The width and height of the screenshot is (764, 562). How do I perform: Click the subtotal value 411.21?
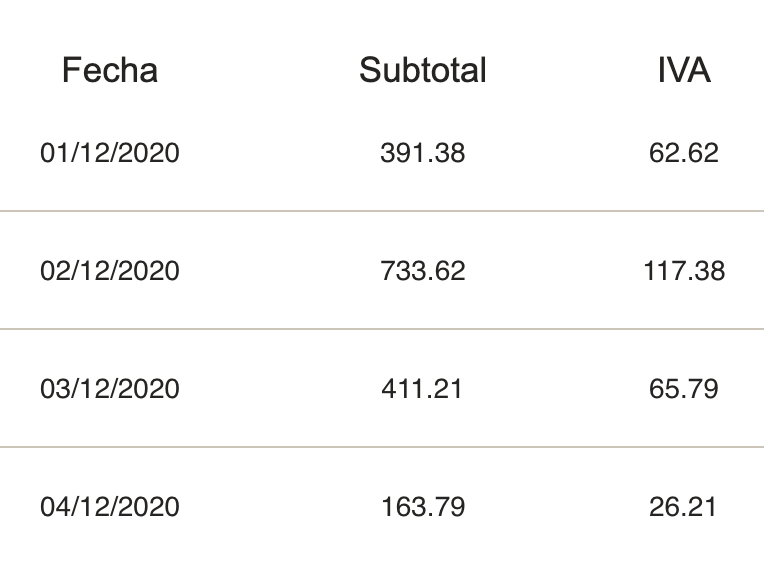[421, 388]
